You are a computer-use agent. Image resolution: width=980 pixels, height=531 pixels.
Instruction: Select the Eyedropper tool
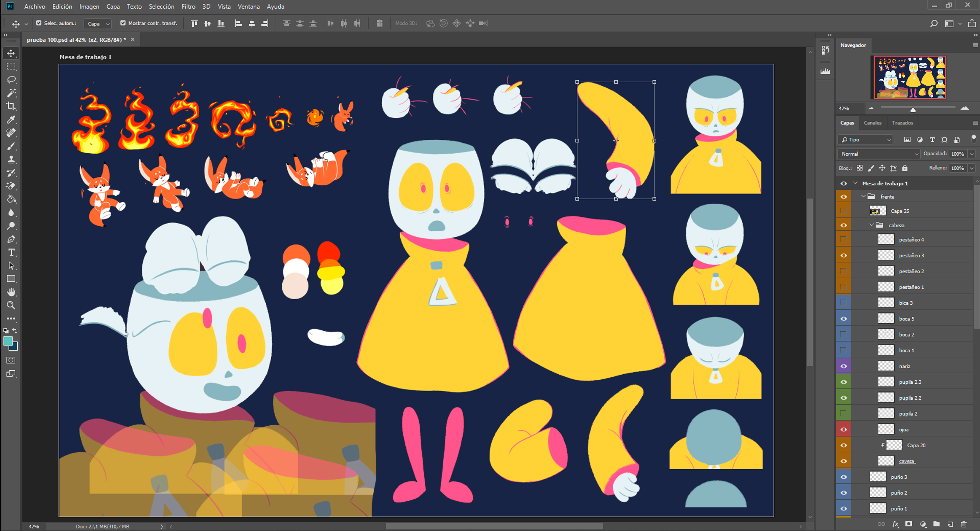11,120
